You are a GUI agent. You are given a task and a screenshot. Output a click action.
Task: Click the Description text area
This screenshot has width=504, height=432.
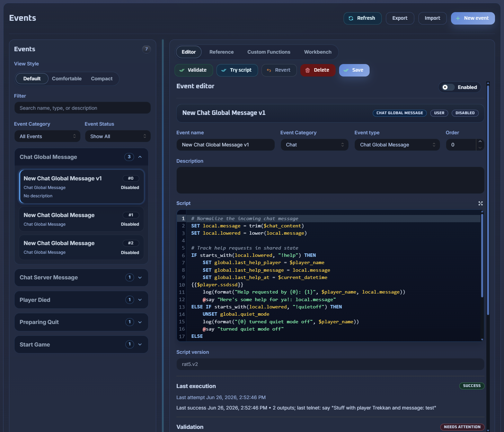coord(330,180)
